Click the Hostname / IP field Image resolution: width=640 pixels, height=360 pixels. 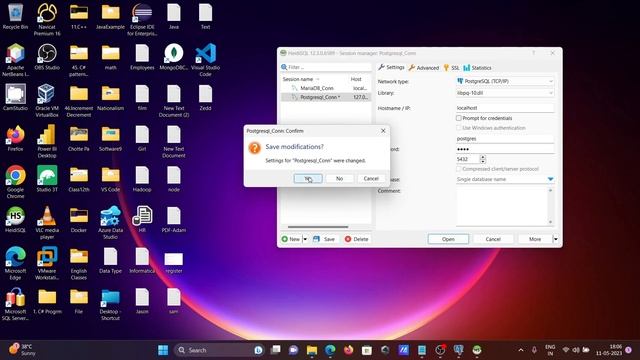(x=505, y=108)
